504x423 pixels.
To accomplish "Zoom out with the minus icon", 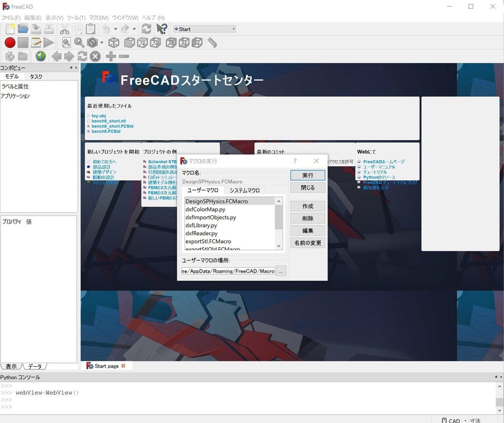I will 123,56.
